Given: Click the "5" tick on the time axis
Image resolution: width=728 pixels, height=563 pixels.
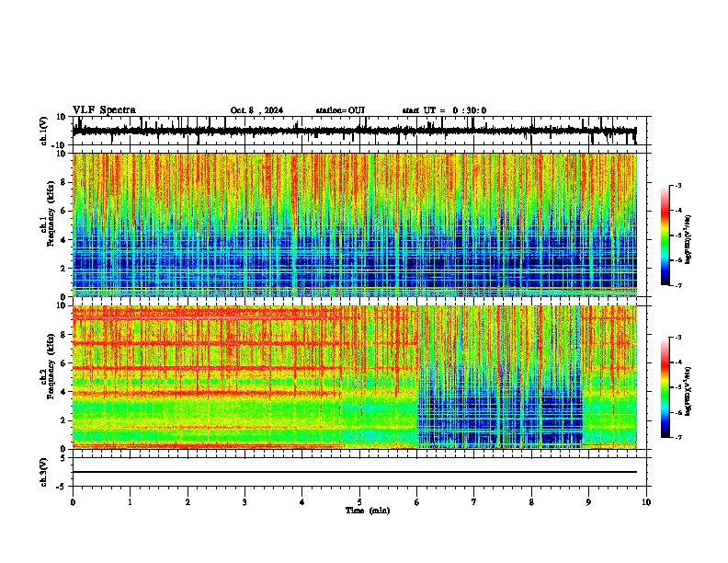Looking at the screenshot, I should coord(359,502).
